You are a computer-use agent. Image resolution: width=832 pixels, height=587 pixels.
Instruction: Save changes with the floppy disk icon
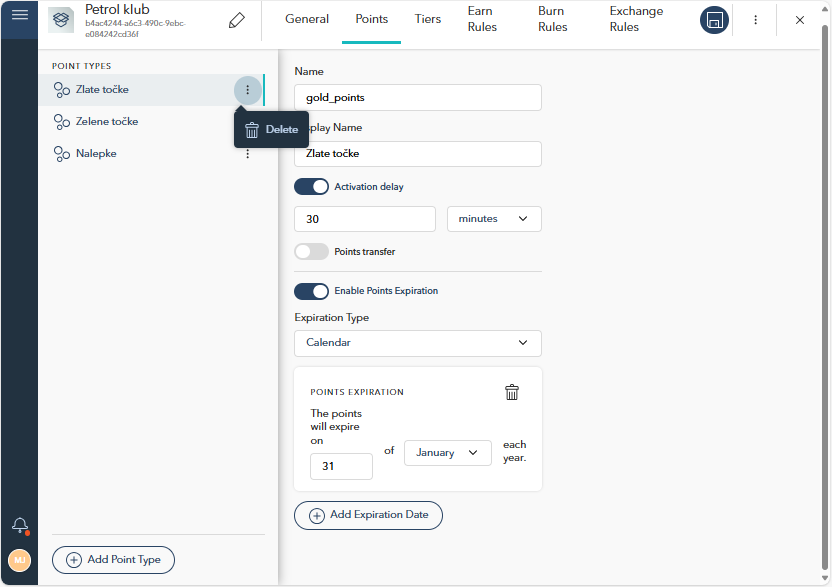click(x=714, y=20)
